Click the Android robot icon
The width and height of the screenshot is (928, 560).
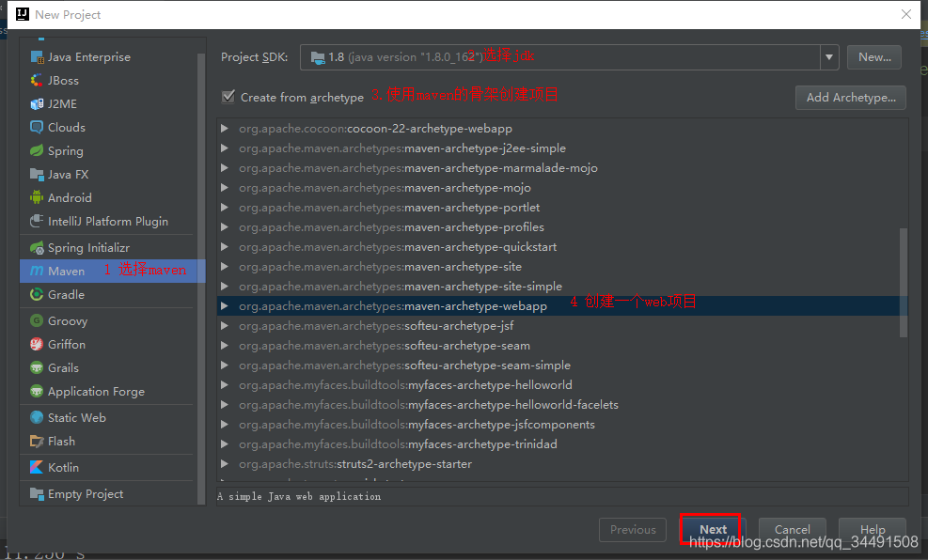[37, 197]
